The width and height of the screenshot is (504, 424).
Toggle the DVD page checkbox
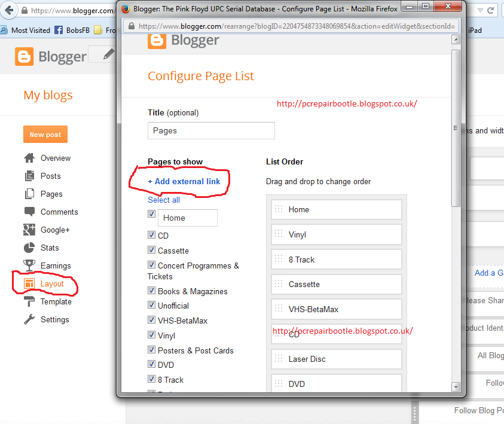point(151,364)
